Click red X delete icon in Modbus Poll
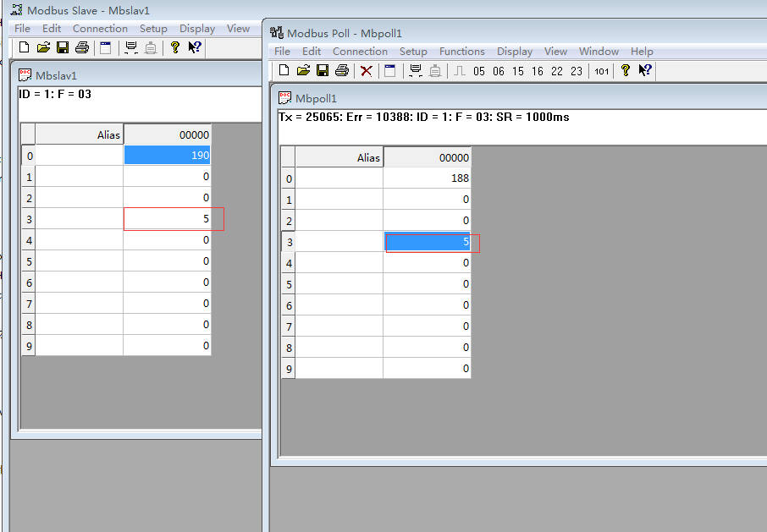This screenshot has height=532, width=767. point(366,71)
